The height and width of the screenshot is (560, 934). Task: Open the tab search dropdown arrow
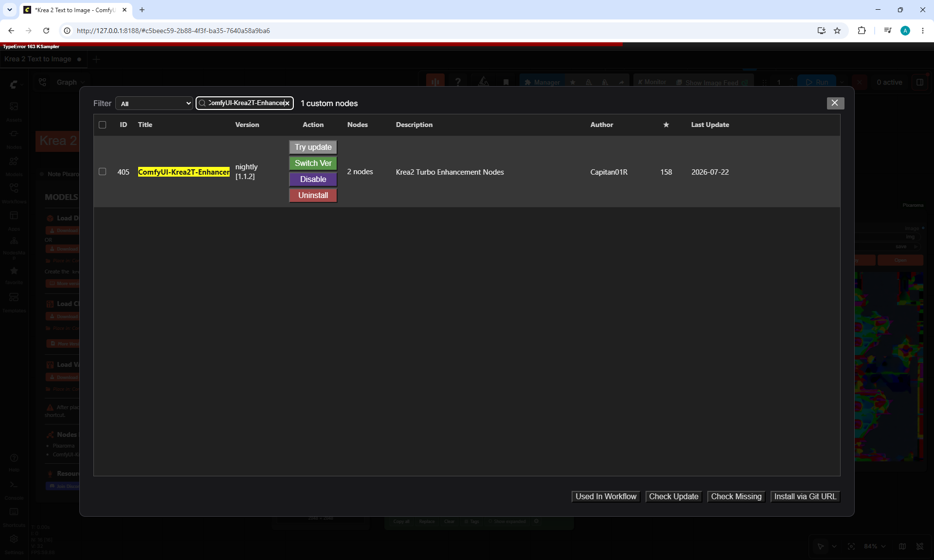click(9, 10)
